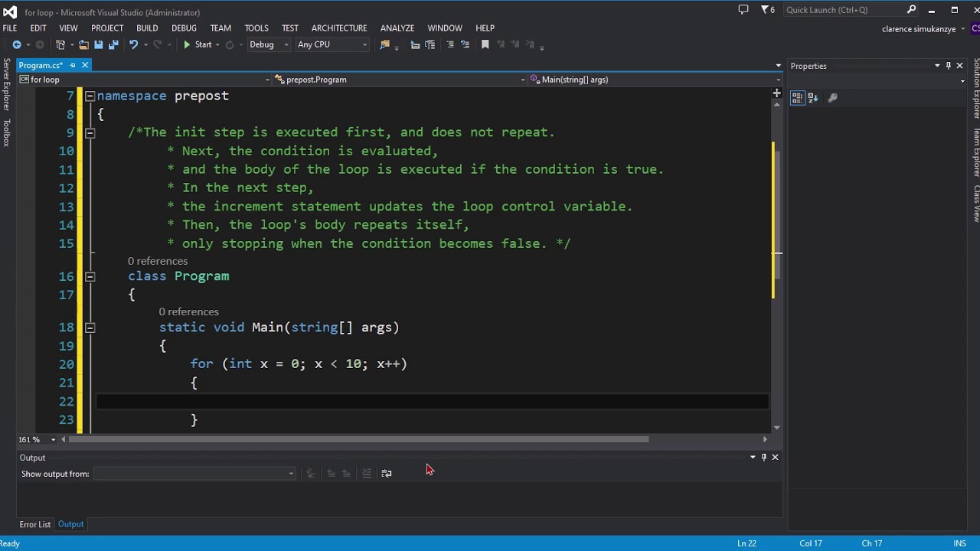This screenshot has width=980, height=551.
Task: Open the FILE menu
Action: (x=10, y=28)
